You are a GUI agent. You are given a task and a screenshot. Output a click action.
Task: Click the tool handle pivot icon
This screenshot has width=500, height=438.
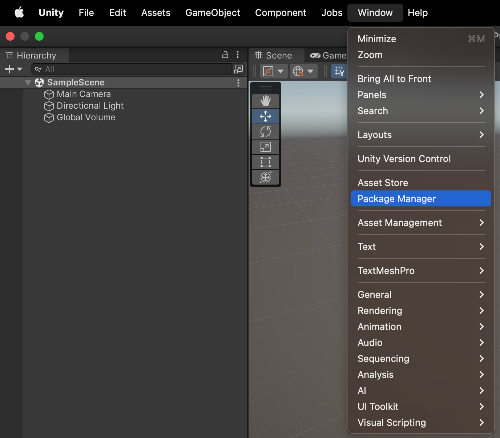pos(268,71)
